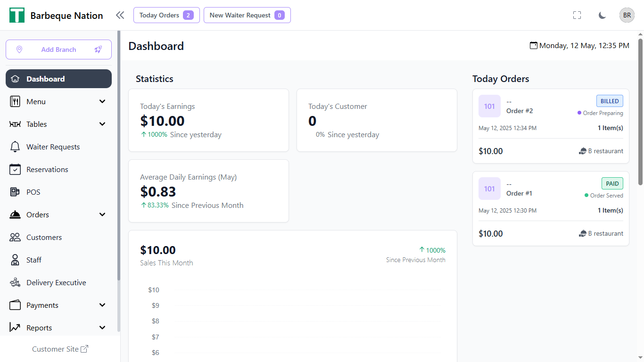This screenshot has width=644, height=362.
Task: Toggle dark mode with moon icon
Action: (602, 15)
